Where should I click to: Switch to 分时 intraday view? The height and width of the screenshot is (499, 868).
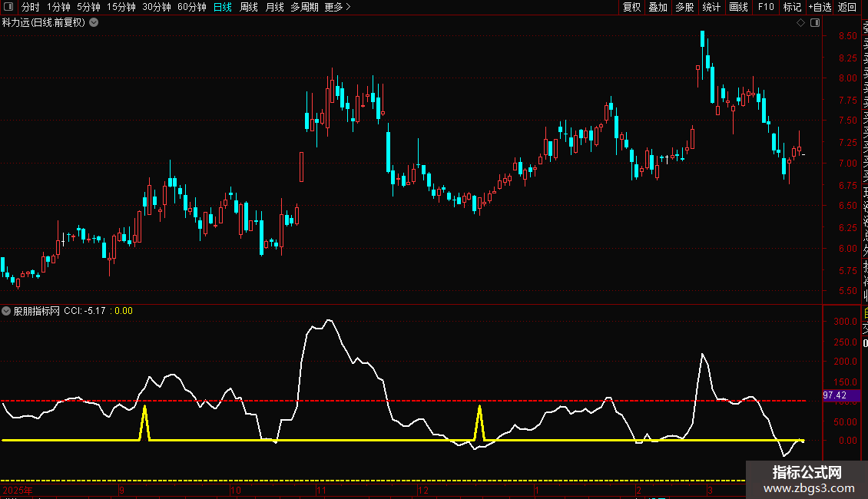pyautogui.click(x=31, y=7)
